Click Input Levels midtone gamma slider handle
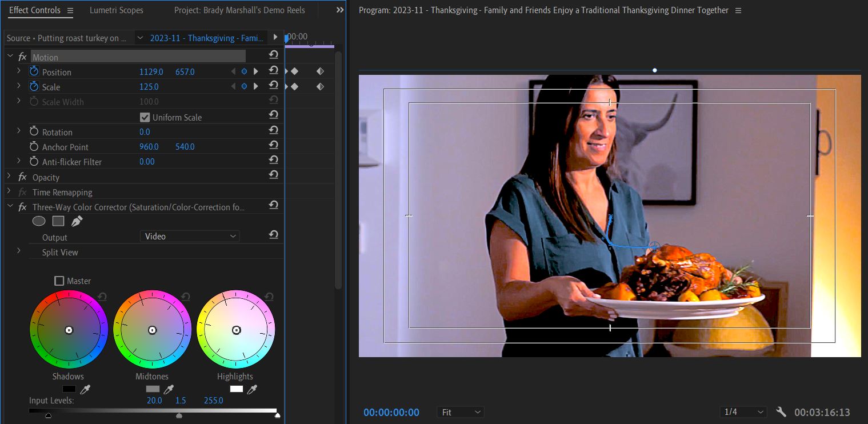868x424 pixels. (179, 415)
